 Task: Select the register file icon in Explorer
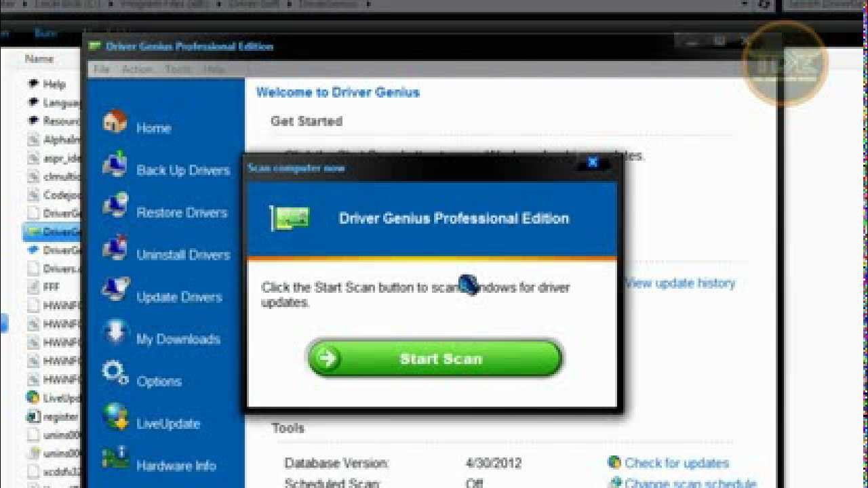click(33, 416)
